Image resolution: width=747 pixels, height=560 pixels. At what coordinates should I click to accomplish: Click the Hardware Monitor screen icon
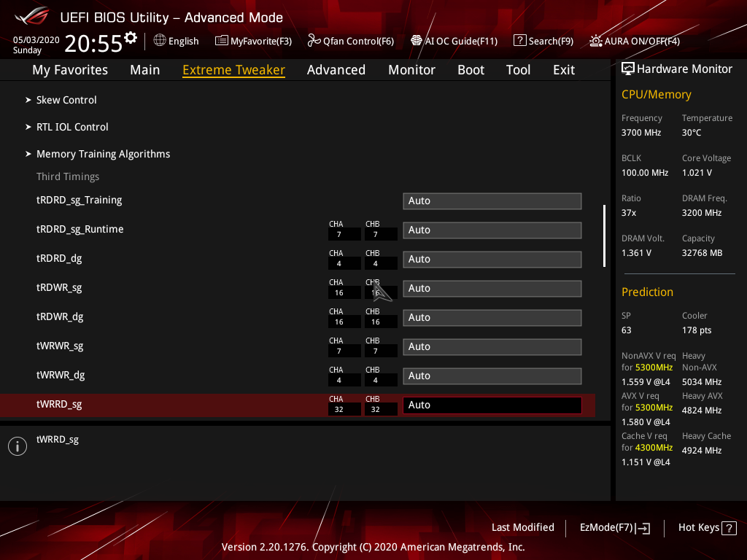[628, 69]
